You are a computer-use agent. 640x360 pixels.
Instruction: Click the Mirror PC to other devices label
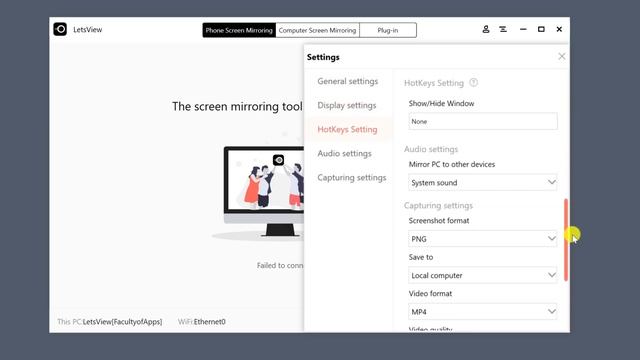(x=452, y=164)
